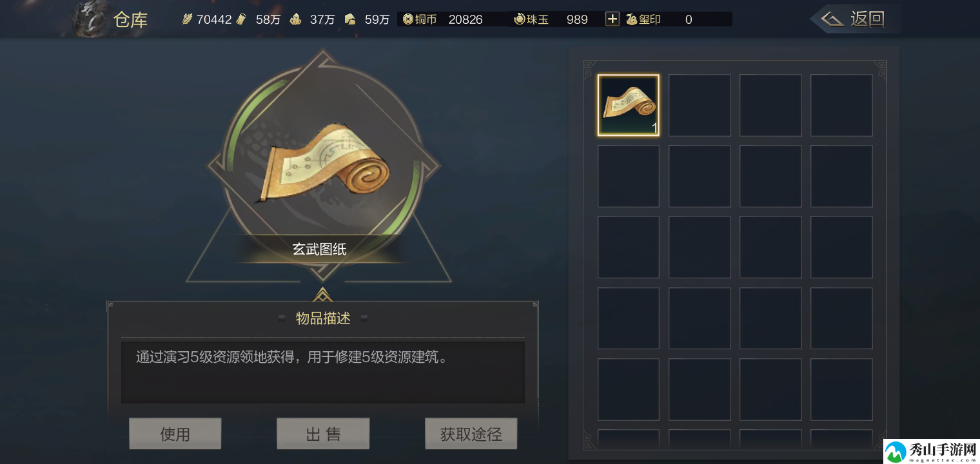Click the iron resource icon showing 37万
Screen dimensions: 980x464
tap(295, 19)
